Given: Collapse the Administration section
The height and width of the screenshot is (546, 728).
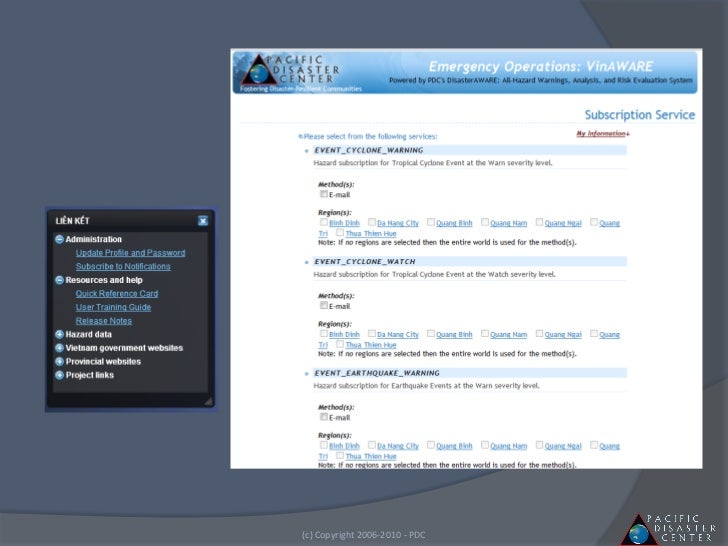Looking at the screenshot, I should [59, 239].
